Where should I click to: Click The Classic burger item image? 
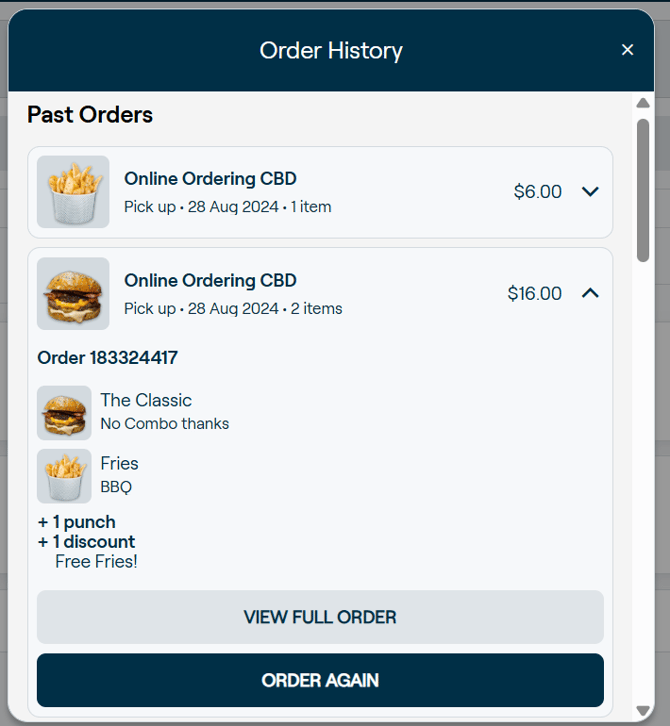point(64,412)
